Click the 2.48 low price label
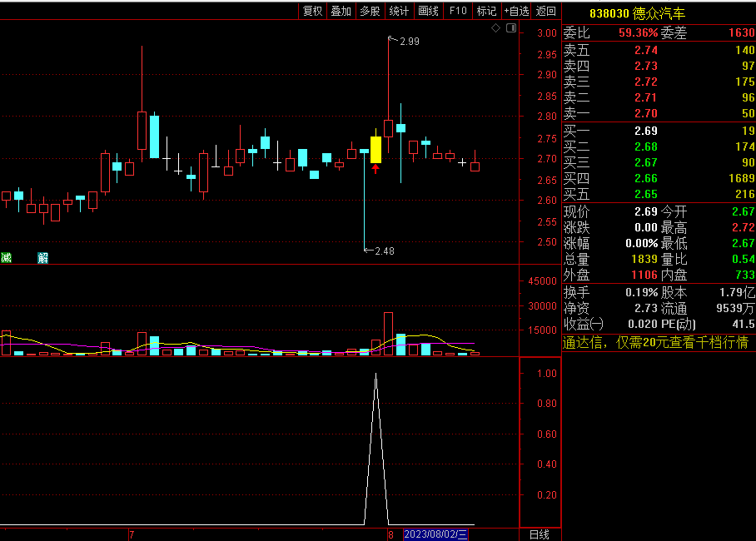 [385, 251]
